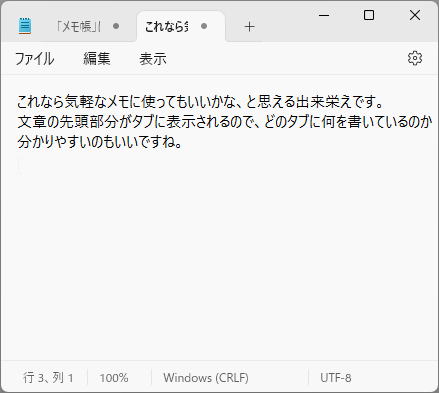
Task: Click in line 分かりやすいのもいいですね。
Action: pos(100,142)
